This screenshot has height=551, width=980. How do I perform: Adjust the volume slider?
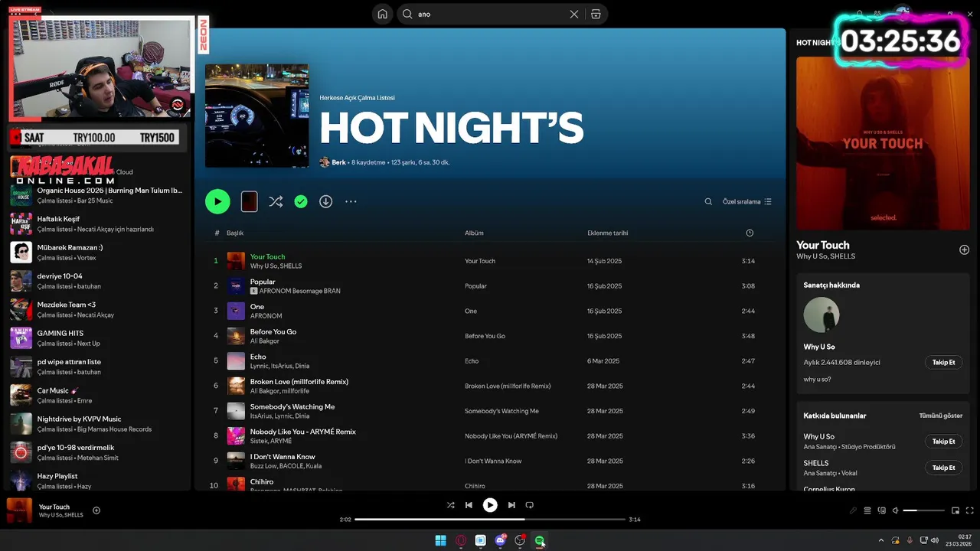924,510
